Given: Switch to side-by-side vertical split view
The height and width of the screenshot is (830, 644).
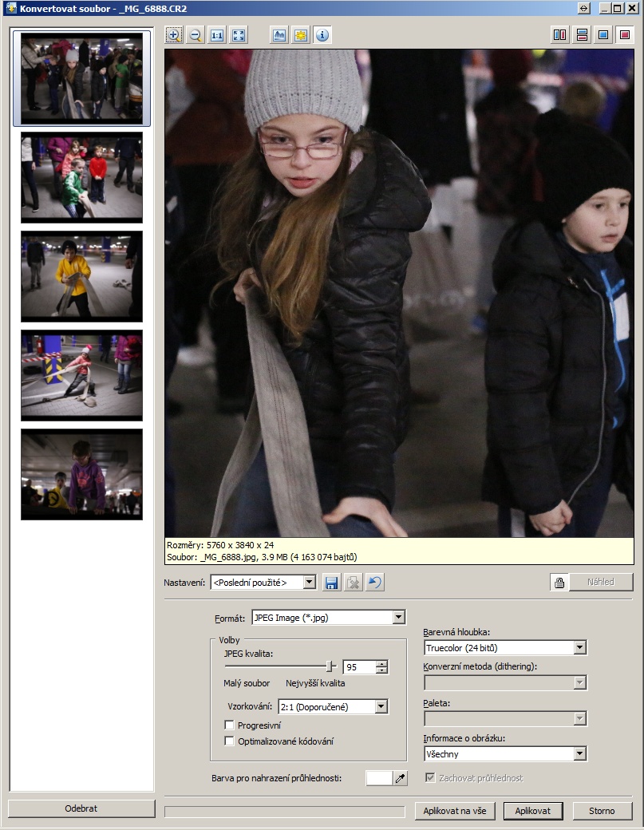Looking at the screenshot, I should coord(560,35).
